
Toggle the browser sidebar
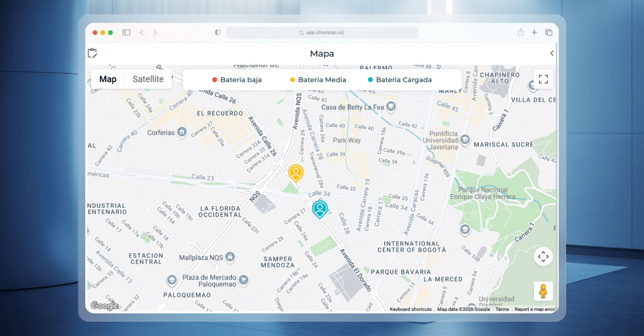126,33
